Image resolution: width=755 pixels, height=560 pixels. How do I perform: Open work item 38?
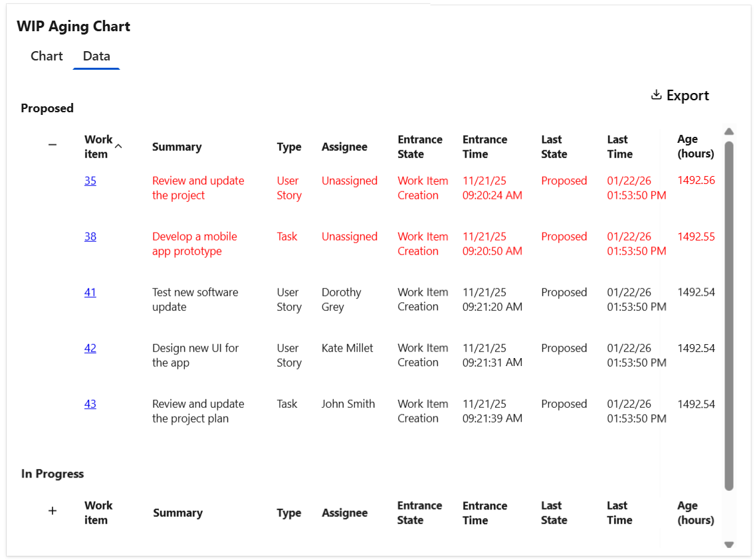[x=90, y=236]
